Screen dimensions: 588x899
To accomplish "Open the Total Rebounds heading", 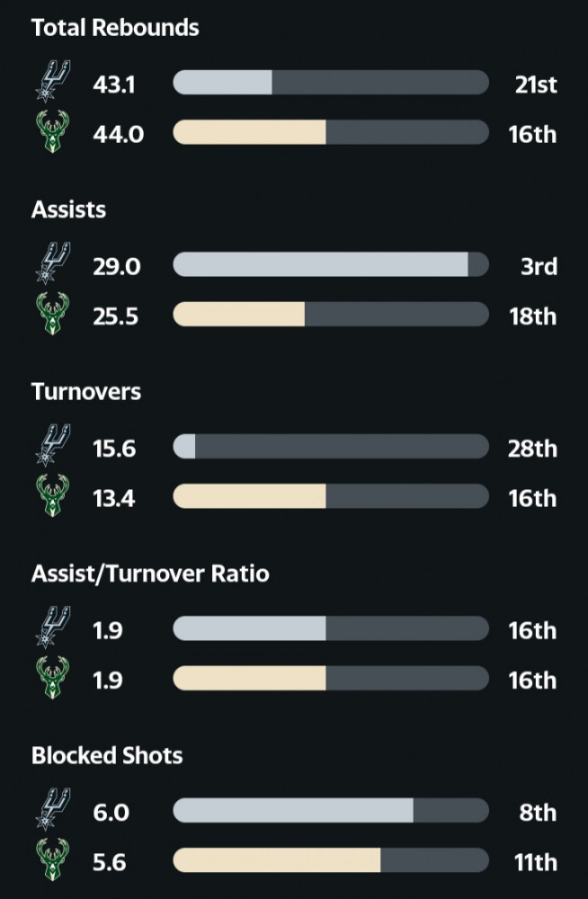I will 115,28.
